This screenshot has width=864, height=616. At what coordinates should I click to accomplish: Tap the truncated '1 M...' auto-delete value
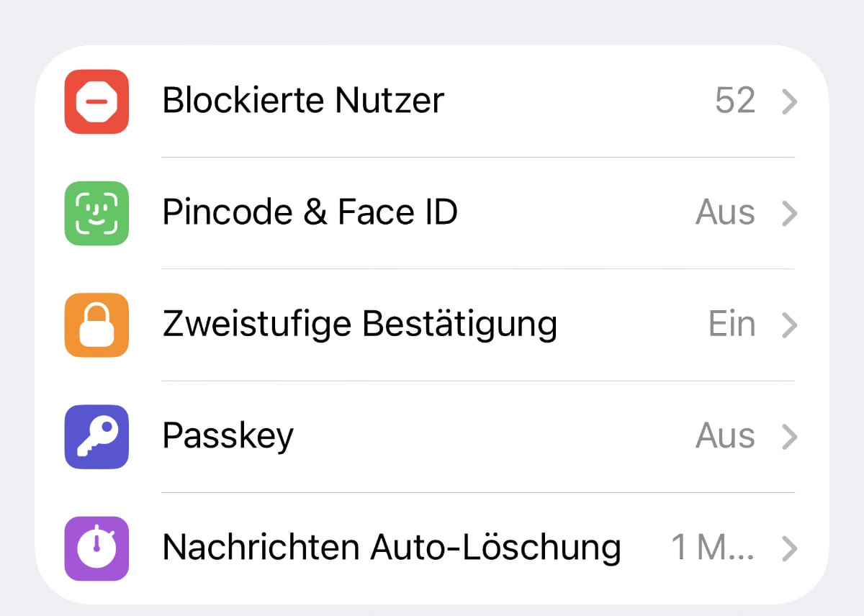coord(713,548)
